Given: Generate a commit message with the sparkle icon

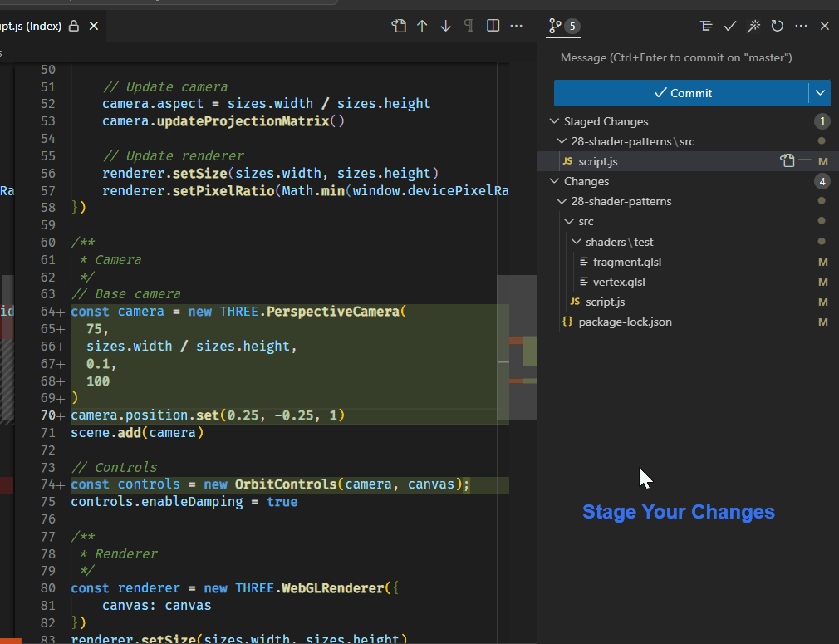Looking at the screenshot, I should tap(753, 26).
